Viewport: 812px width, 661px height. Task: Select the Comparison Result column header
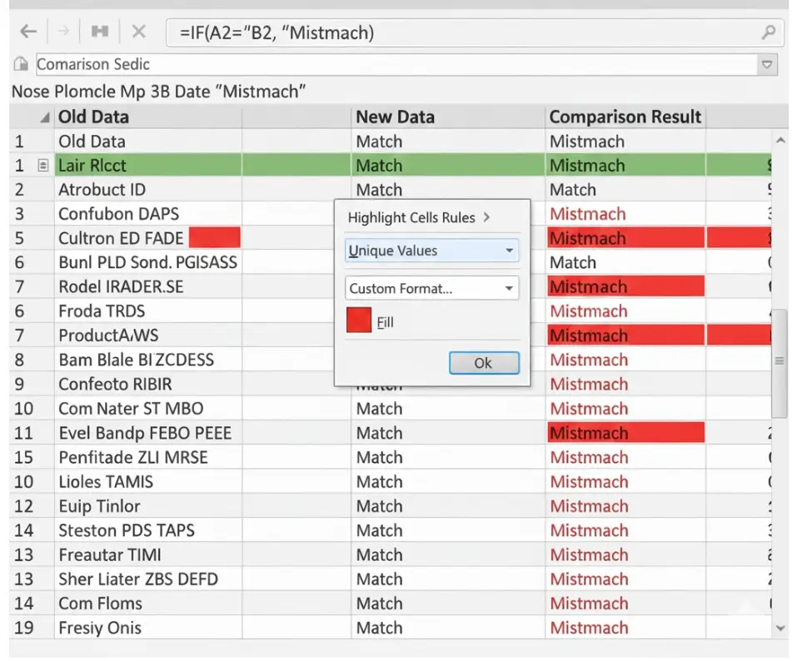click(x=625, y=117)
